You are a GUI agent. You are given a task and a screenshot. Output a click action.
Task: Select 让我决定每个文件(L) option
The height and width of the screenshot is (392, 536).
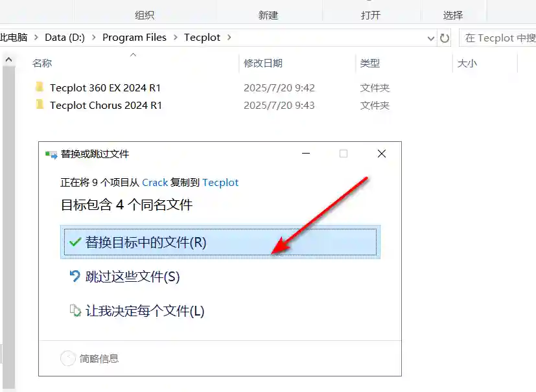[145, 310]
